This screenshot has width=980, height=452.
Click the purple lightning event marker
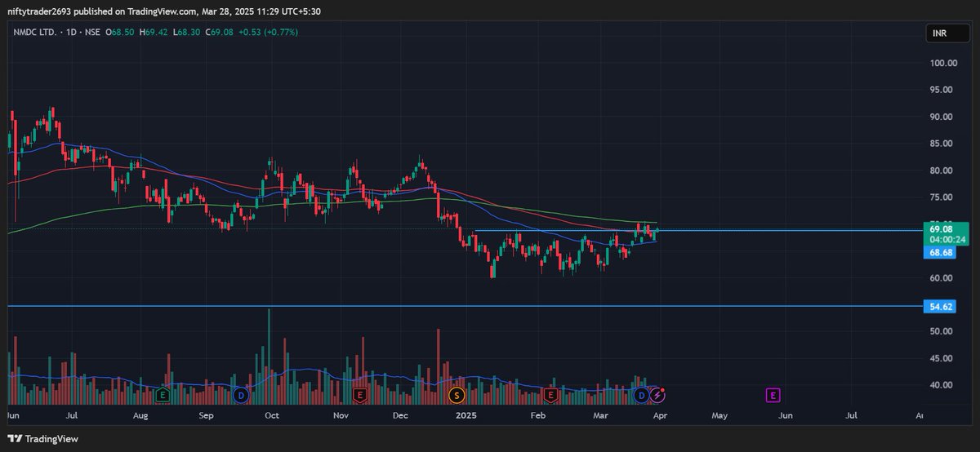[x=658, y=395]
